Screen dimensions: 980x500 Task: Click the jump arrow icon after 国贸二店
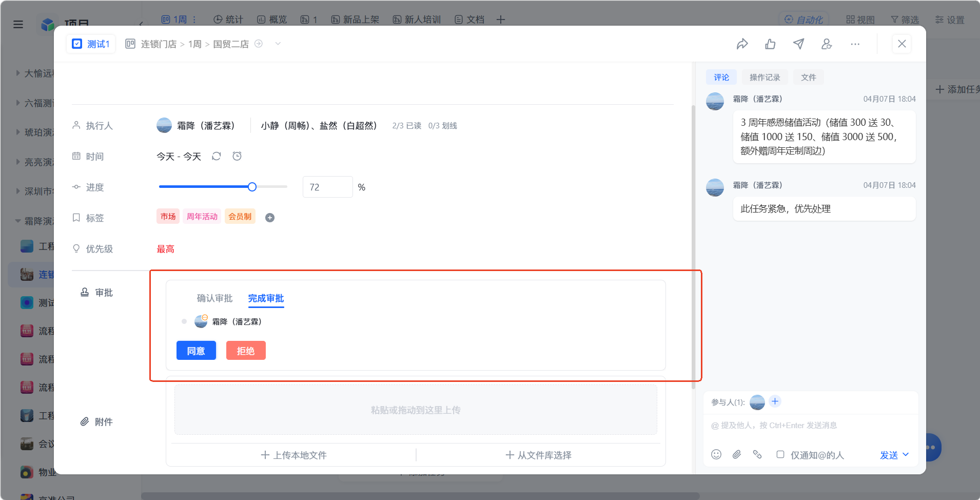[259, 44]
